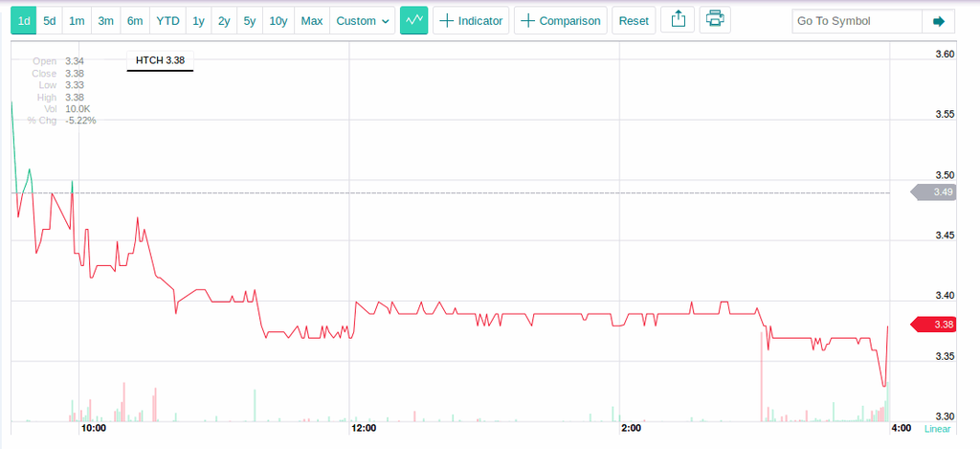The height and width of the screenshot is (449, 980).
Task: Toggle the Linear scale label
Action: [x=938, y=429]
